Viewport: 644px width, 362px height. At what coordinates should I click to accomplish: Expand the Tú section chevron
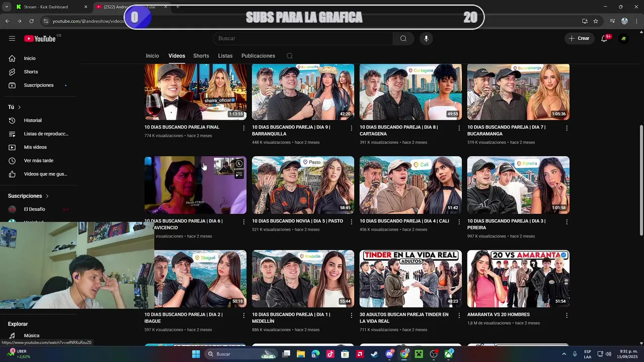point(20,107)
